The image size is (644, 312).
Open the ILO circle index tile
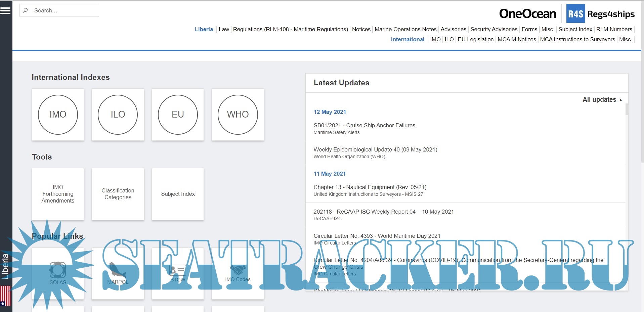pyautogui.click(x=118, y=115)
